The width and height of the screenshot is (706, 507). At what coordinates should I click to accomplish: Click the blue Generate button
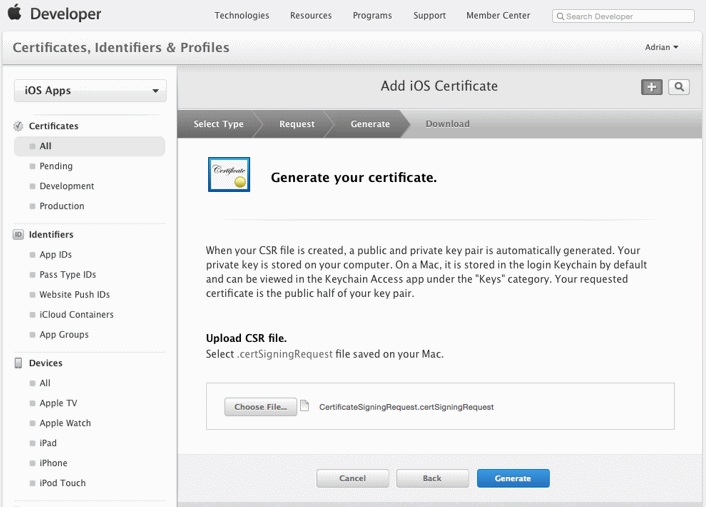coord(513,478)
